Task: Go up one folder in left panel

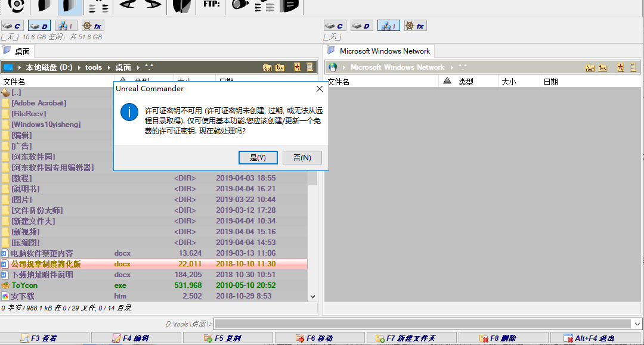Action: tap(280, 67)
